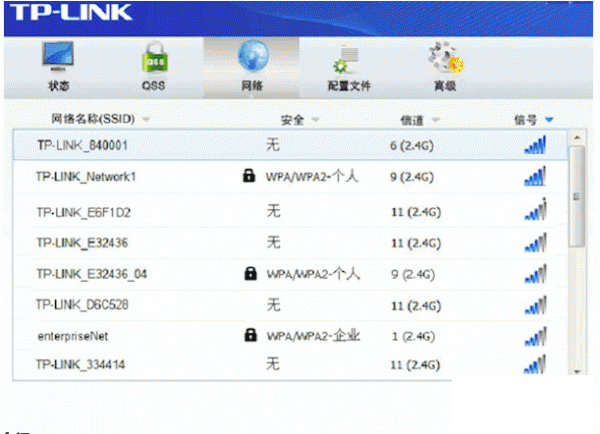Click signal bars icon for TP-LINK_E32436_04
Viewport: 600px width, 434px height.
tap(536, 274)
